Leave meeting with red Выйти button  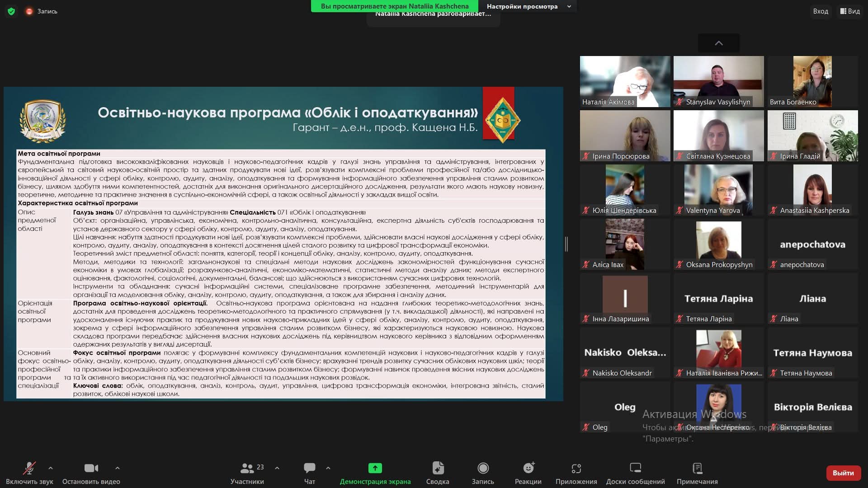pos(843,473)
